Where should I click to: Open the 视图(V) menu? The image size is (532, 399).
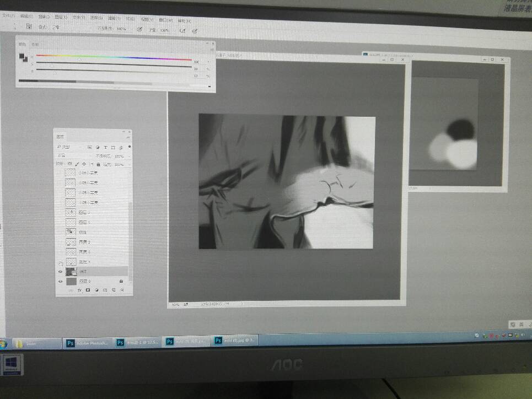pyautogui.click(x=147, y=19)
